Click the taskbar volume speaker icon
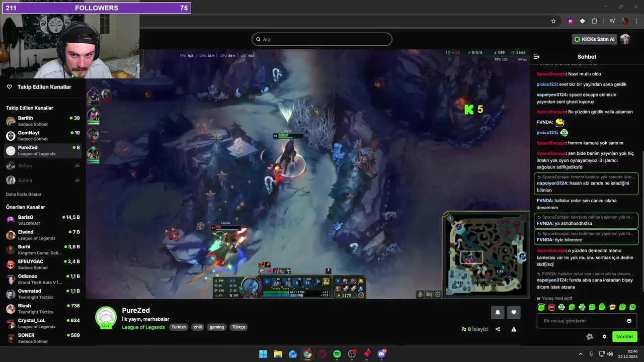This screenshot has height=362, width=644. click(610, 354)
